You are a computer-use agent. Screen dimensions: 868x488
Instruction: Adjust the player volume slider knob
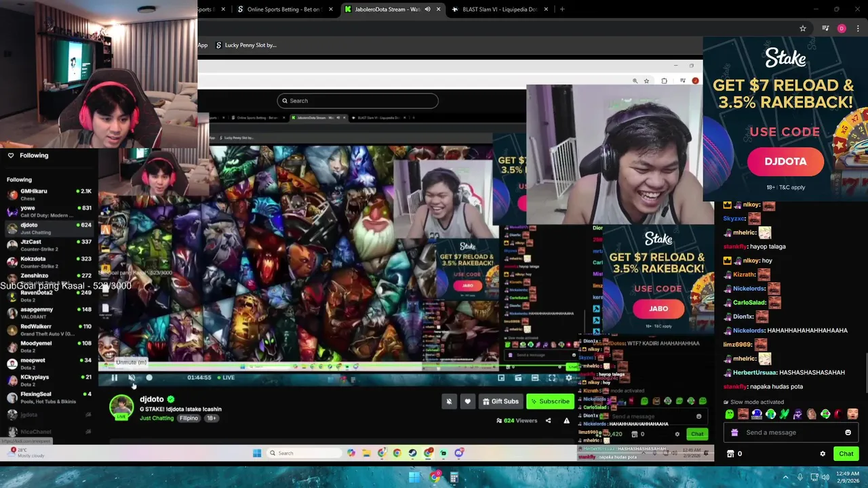[149, 378]
